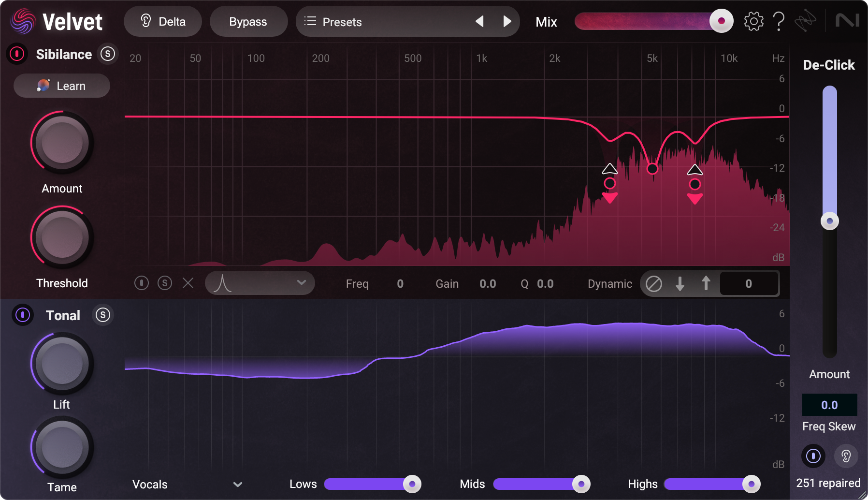Click the help question mark icon

[779, 21]
